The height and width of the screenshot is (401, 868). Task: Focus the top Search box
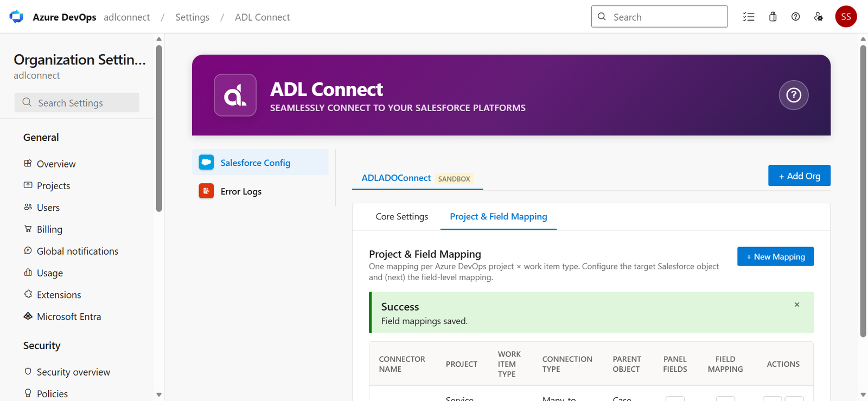(x=659, y=17)
